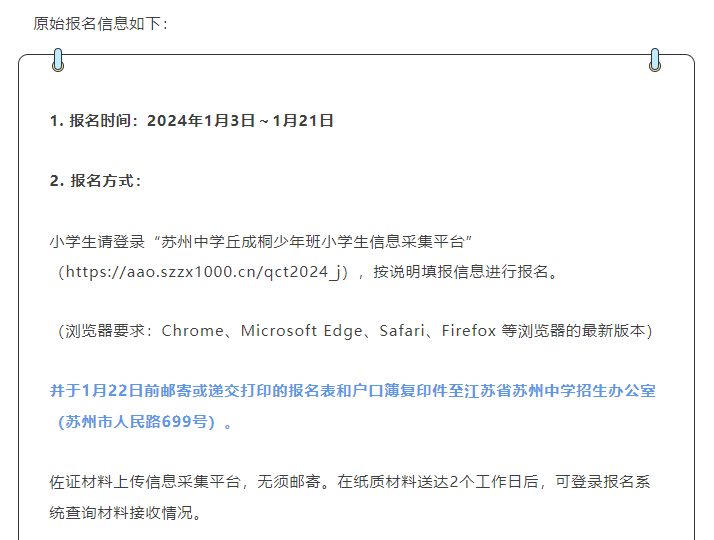714x540 pixels.
Task: Click the left blue binder clip icon
Action: click(58, 60)
